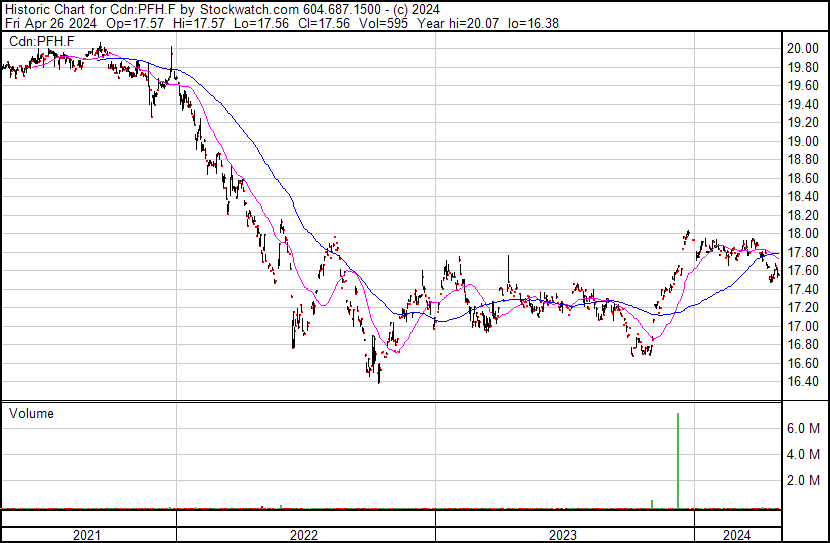This screenshot has height=543, width=830.
Task: Click the 2.0 M volume axis label
Action: tap(803, 480)
